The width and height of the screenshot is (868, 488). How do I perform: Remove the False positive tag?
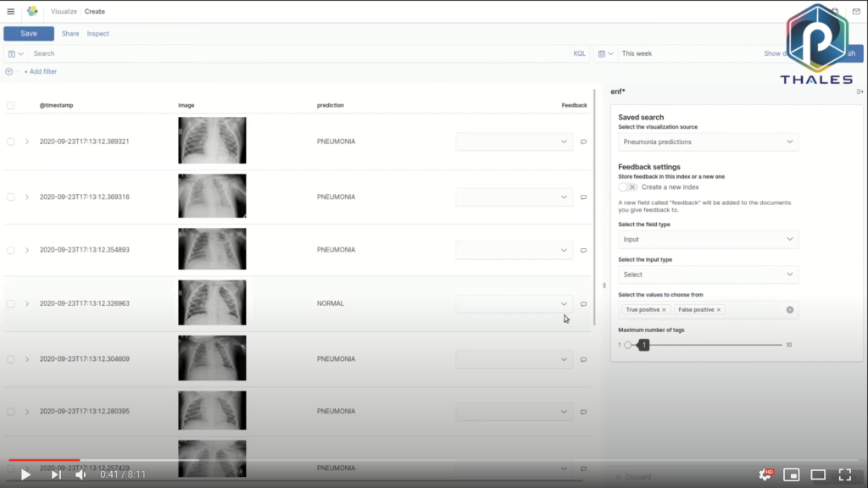pyautogui.click(x=719, y=310)
